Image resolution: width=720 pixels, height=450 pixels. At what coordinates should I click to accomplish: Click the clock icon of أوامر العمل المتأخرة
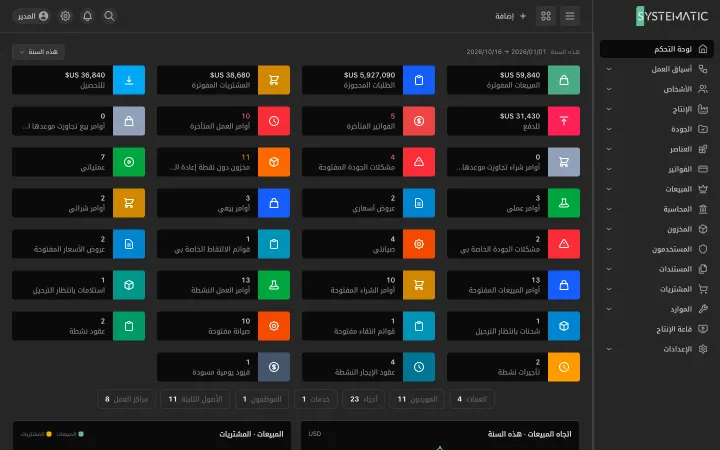(x=274, y=121)
